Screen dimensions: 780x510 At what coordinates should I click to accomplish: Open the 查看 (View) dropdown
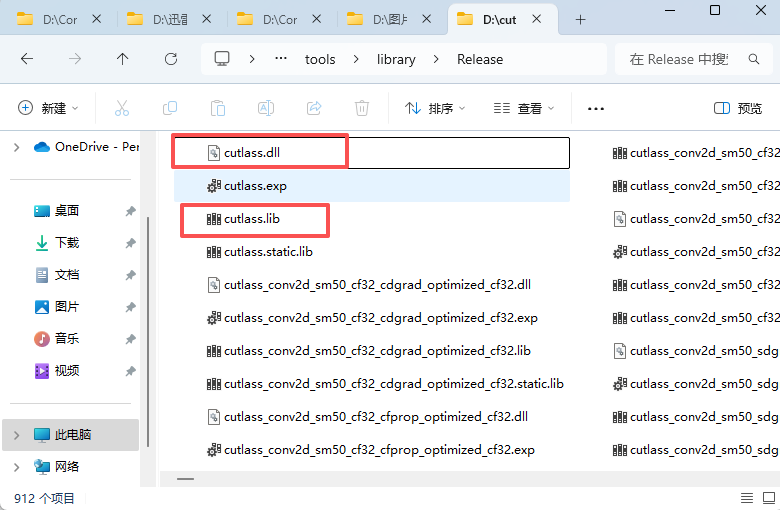[x=524, y=108]
